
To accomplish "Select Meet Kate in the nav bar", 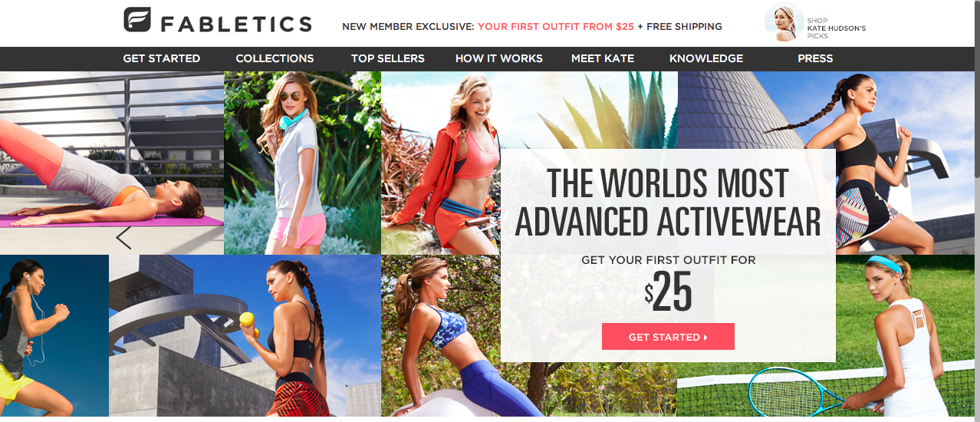I will (603, 58).
